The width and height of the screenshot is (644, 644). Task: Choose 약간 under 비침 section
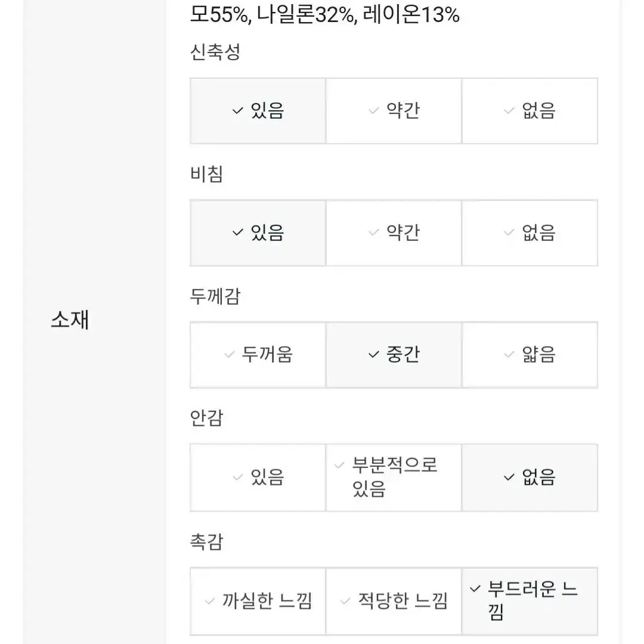pos(394,233)
